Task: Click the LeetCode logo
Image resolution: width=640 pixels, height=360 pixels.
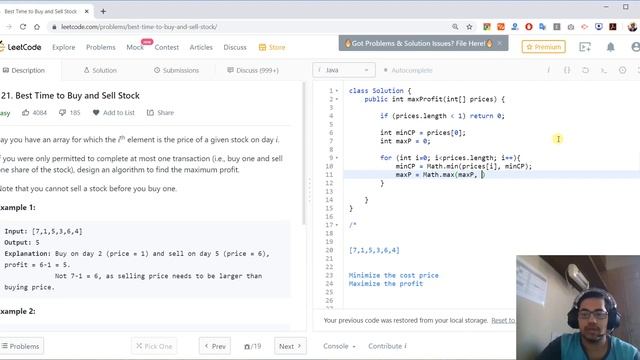Action: point(20,47)
